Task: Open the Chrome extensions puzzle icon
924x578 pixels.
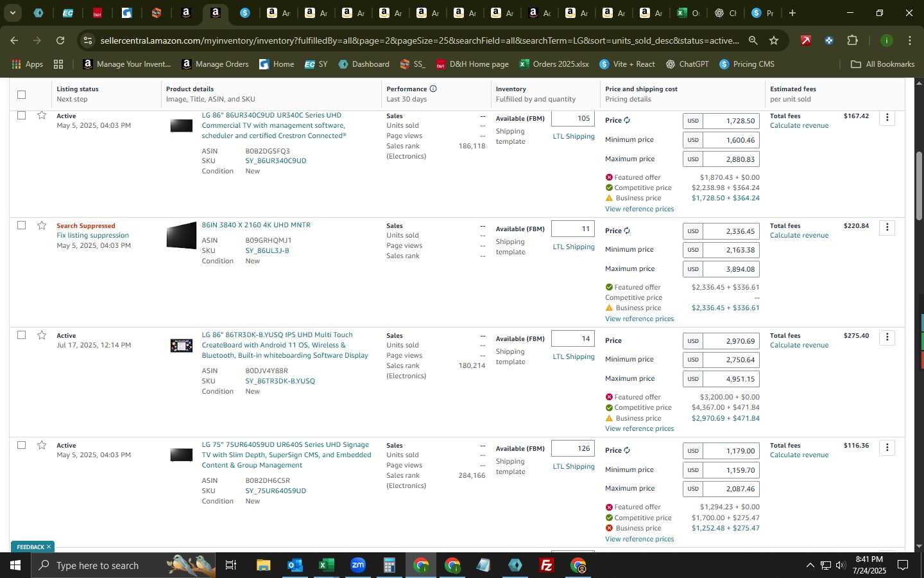Action: [x=852, y=40]
